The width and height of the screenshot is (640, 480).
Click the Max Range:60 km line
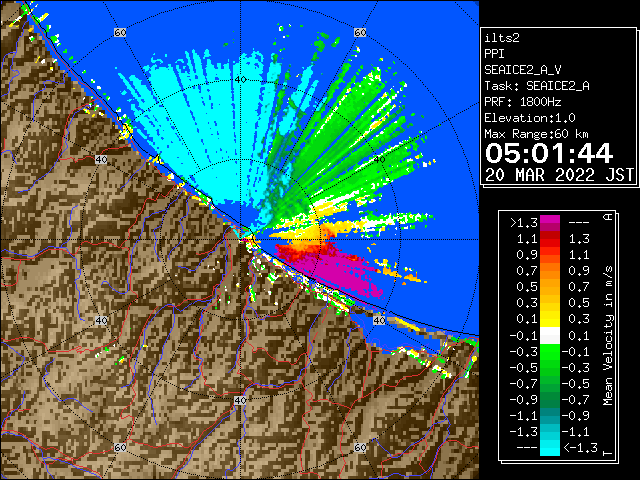tap(536, 134)
